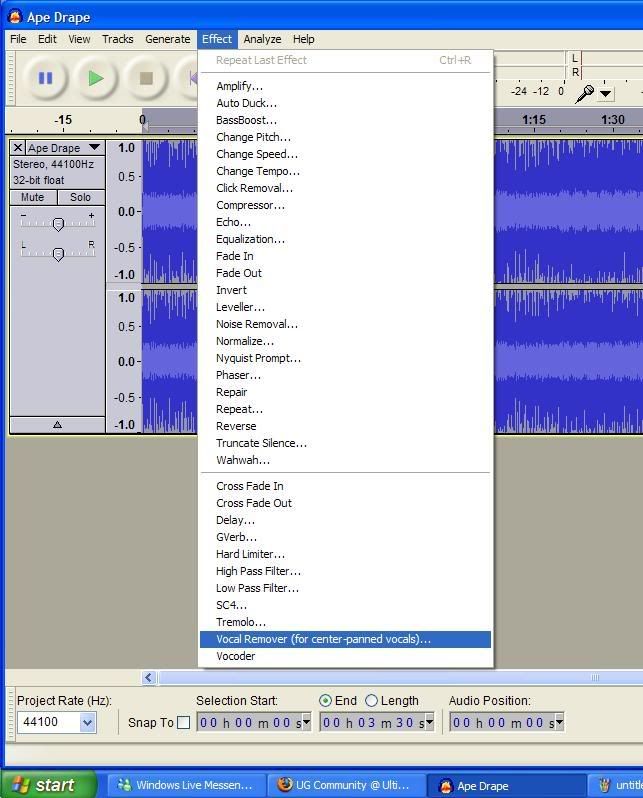Screen dimensions: 643x798
Task: Apply Fade Out effect
Action: (345, 273)
